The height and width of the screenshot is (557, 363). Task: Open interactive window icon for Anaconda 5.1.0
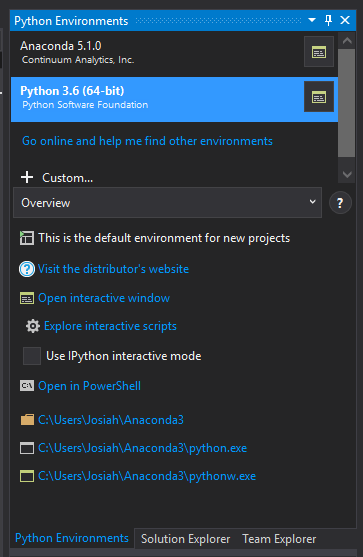[319, 52]
